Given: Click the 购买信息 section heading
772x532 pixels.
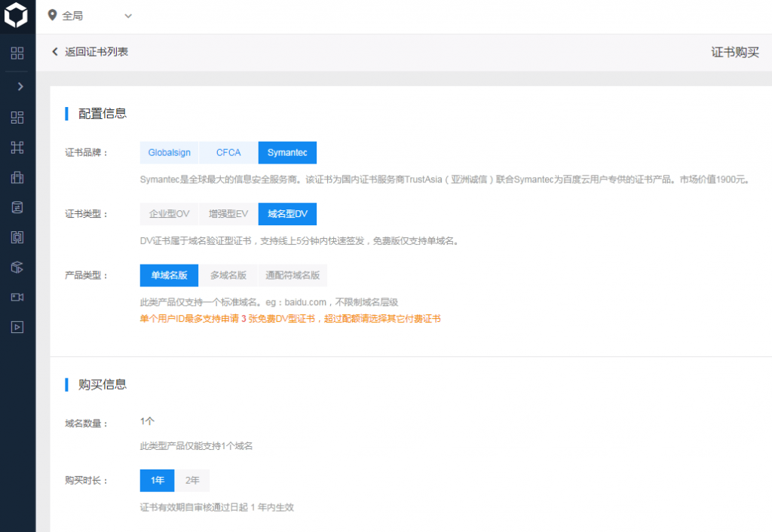Looking at the screenshot, I should pos(103,384).
